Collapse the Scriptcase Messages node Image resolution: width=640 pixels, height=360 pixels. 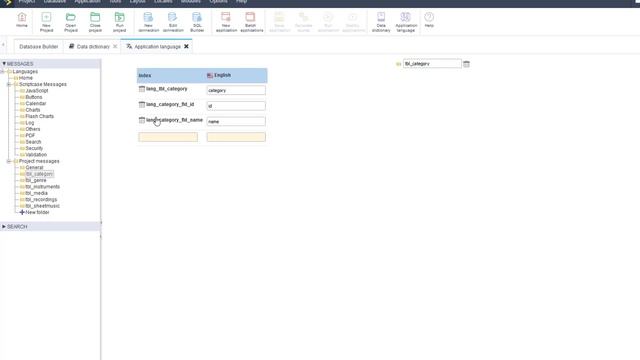pos(9,84)
